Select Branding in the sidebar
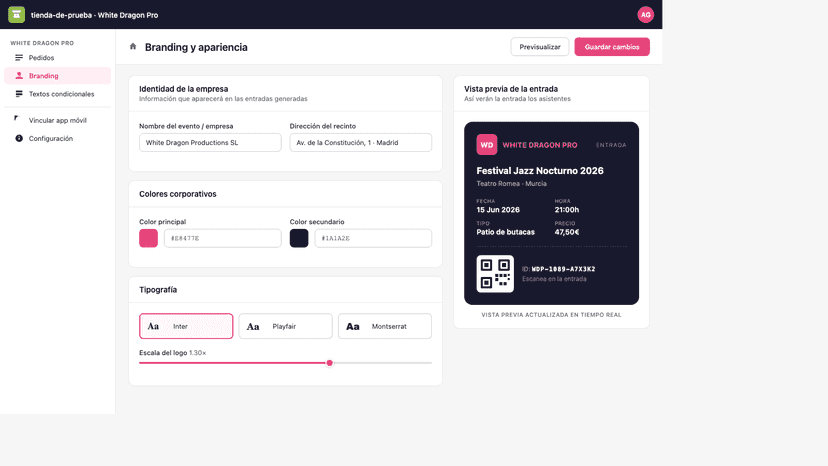This screenshot has height=466, width=828. (x=58, y=76)
